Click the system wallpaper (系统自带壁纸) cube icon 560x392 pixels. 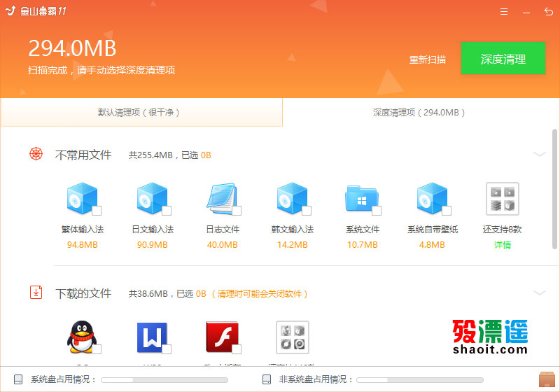coord(432,198)
